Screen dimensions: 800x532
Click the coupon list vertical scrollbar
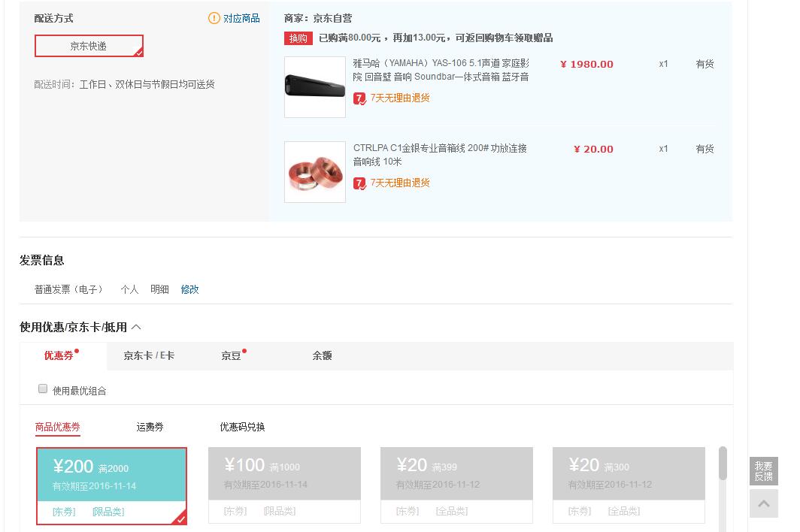[723, 463]
